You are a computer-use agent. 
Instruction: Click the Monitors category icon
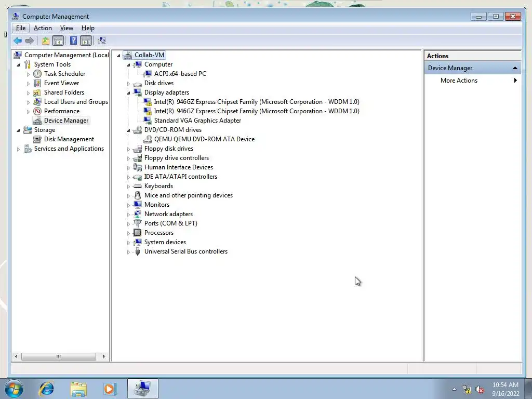point(137,205)
